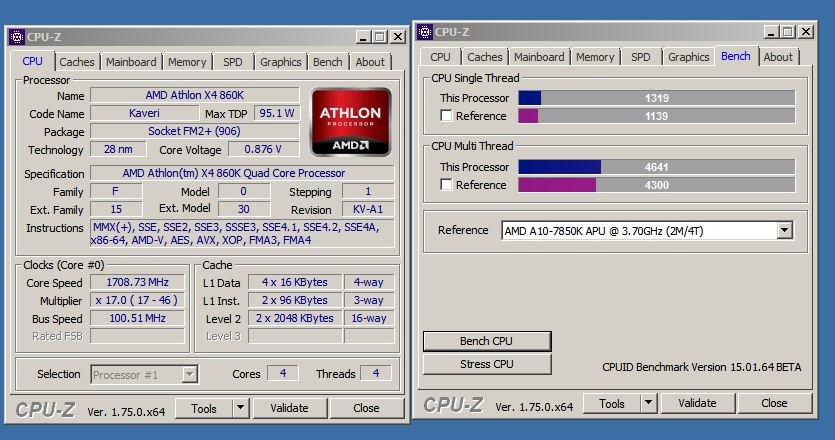Screen dimensions: 835x440
Task: Click single thread Reference bar 1139
Action: click(657, 116)
